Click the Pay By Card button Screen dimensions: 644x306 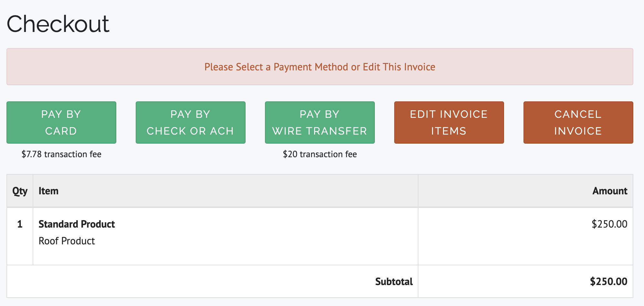61,122
